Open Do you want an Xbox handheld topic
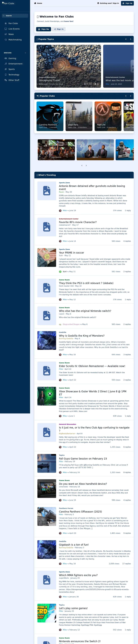138x644 pixels. point(83,484)
